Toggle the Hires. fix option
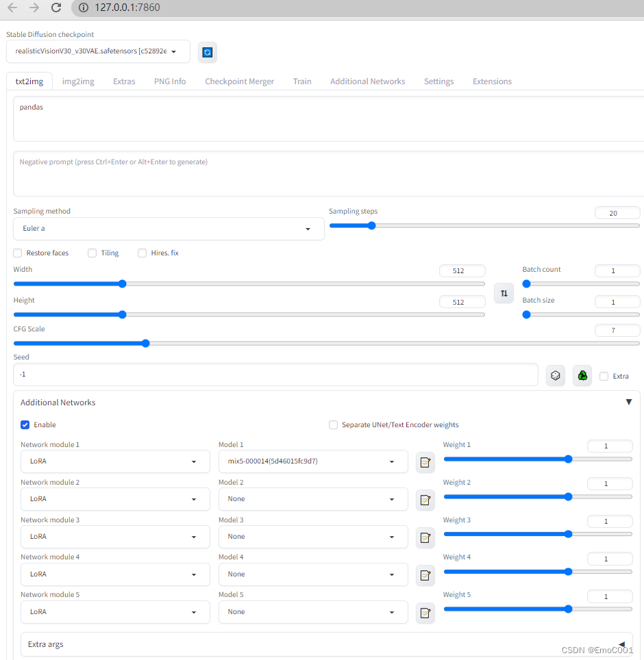Image resolution: width=644 pixels, height=660 pixels. [x=142, y=253]
